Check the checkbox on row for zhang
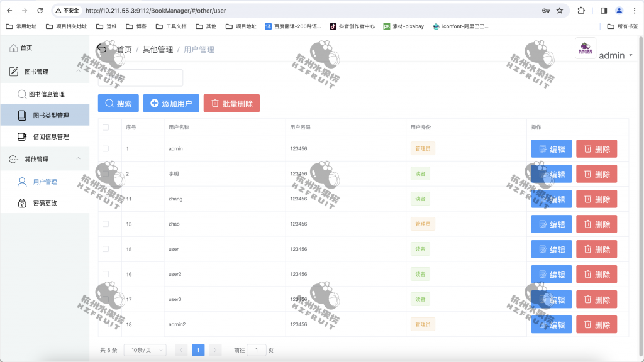The height and width of the screenshot is (362, 644). [x=105, y=199]
